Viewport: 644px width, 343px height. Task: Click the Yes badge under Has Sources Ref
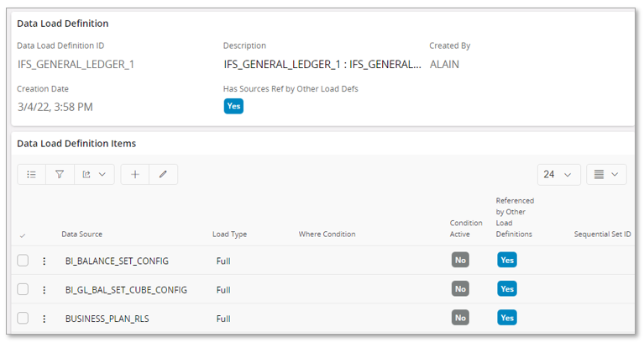click(x=233, y=106)
